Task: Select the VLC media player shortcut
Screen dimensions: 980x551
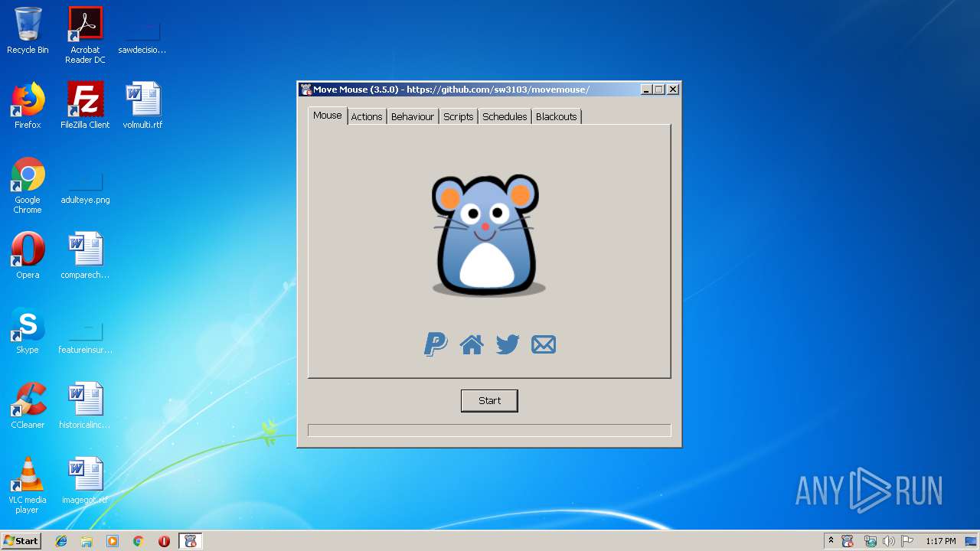Action: [x=28, y=485]
